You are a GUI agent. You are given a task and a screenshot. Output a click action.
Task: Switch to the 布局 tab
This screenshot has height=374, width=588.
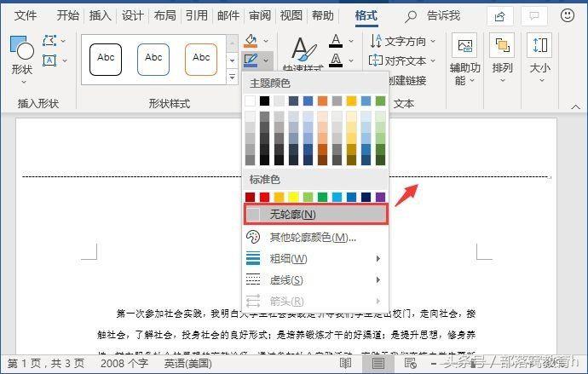[164, 15]
